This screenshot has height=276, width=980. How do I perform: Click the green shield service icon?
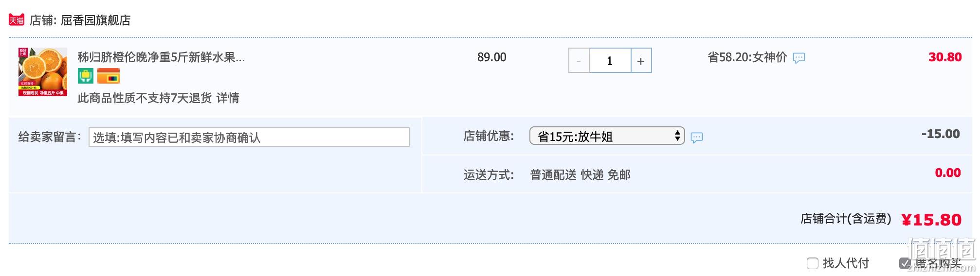tap(86, 76)
